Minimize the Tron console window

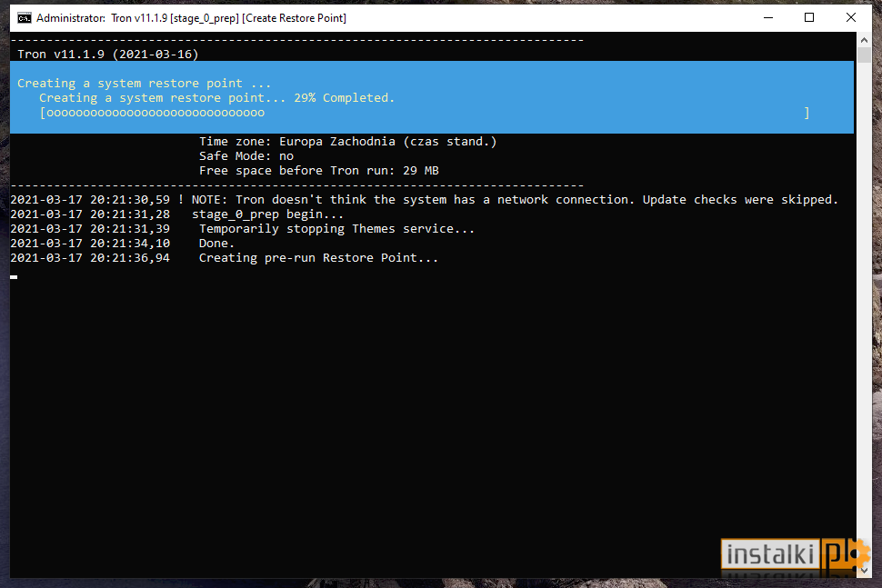(767, 18)
